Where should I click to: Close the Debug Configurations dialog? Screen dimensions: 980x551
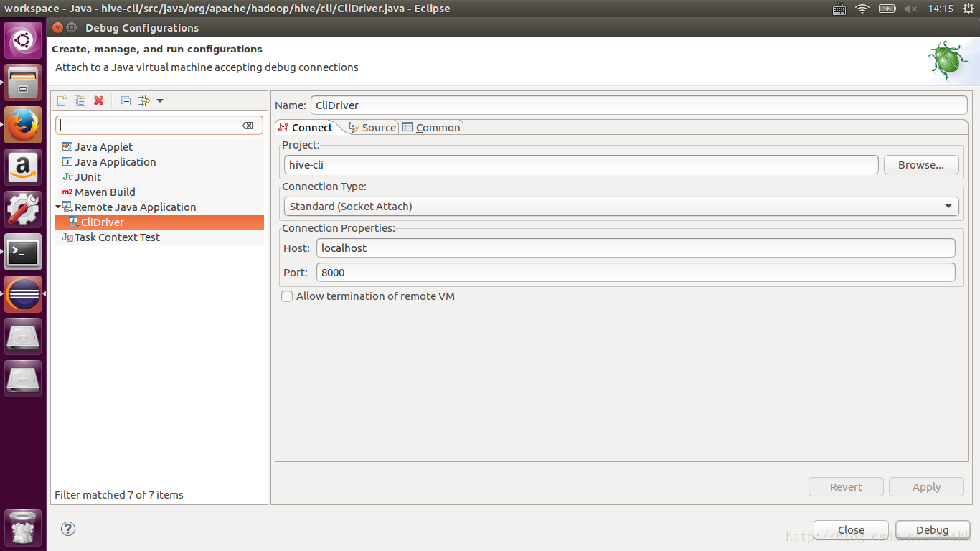[x=851, y=530]
